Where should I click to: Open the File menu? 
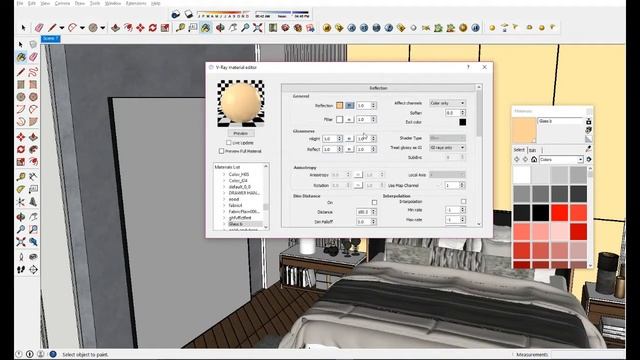click(x=20, y=3)
